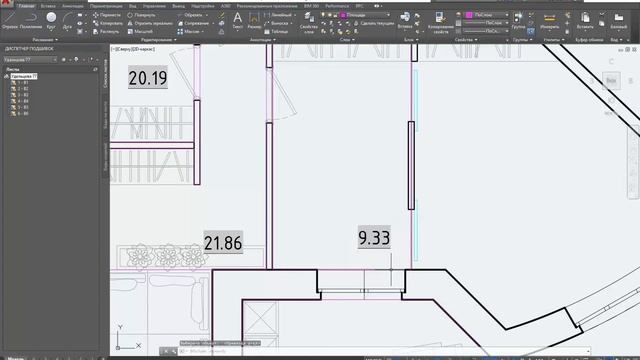Click the 21.86 area label
The height and width of the screenshot is (360, 640).
223,243
